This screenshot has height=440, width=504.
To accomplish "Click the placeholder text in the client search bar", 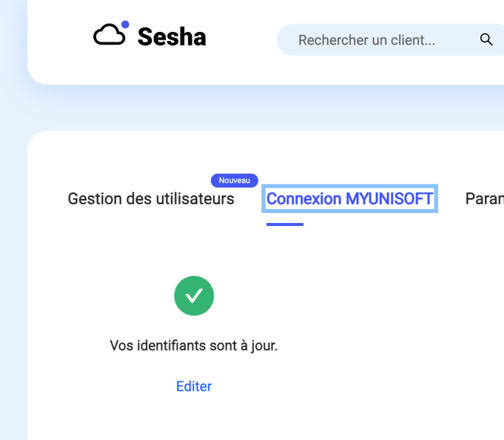I will [x=367, y=40].
